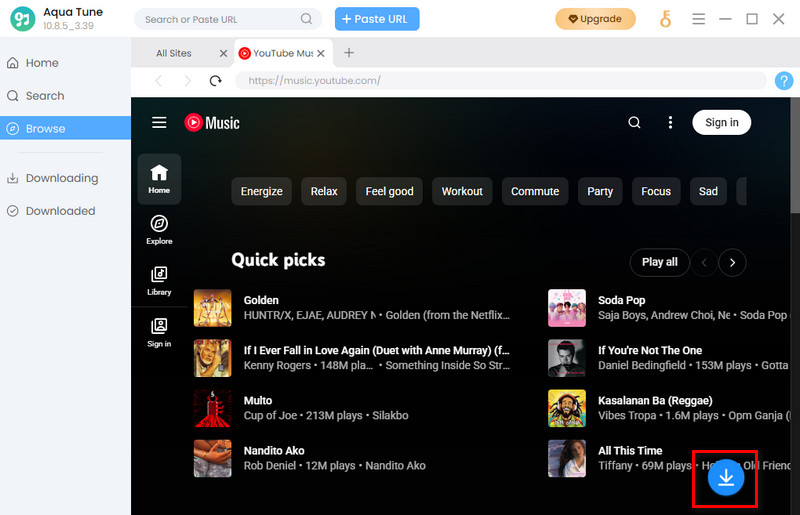
Task: Close the All Sites tab
Action: coord(223,53)
